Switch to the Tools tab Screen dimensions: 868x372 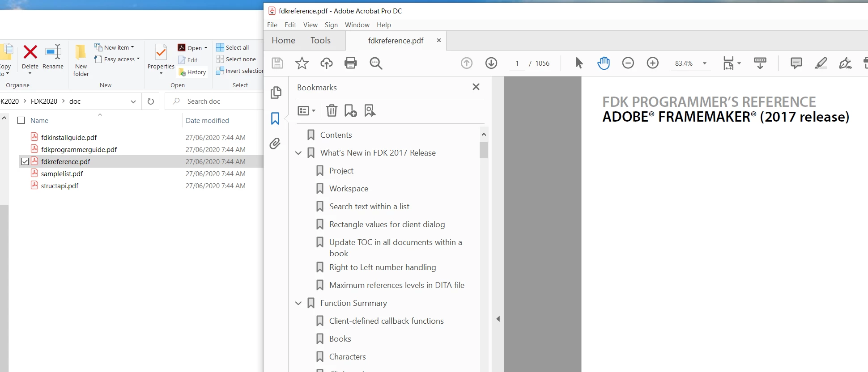pos(320,41)
